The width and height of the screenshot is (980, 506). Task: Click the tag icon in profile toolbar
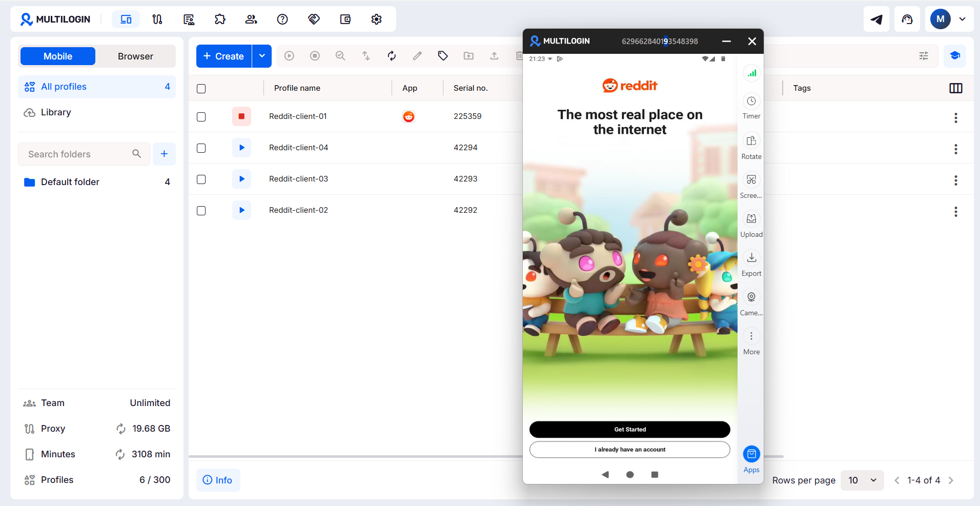pos(443,56)
